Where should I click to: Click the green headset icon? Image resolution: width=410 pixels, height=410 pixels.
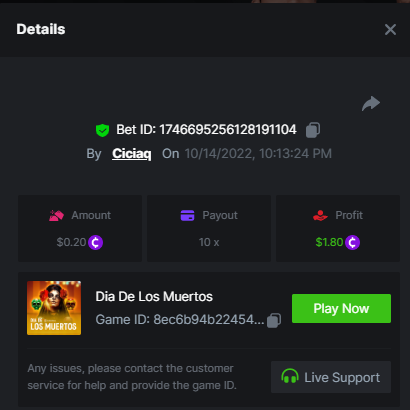(290, 376)
